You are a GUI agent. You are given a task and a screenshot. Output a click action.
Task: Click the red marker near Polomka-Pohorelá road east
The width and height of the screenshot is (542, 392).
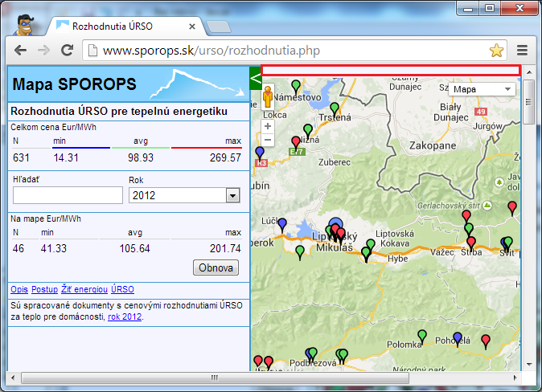coord(485,342)
